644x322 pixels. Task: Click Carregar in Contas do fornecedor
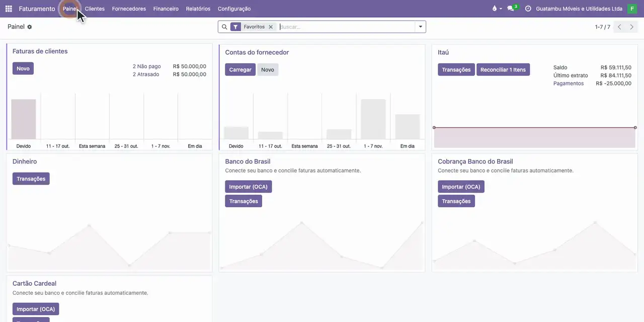coord(240,69)
